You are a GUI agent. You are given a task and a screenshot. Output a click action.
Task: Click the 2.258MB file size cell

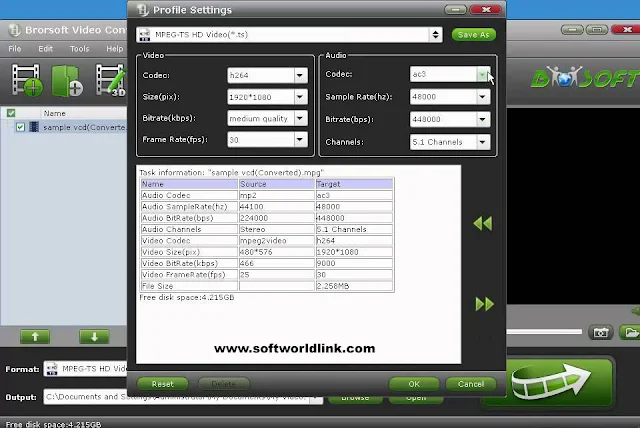pos(354,286)
